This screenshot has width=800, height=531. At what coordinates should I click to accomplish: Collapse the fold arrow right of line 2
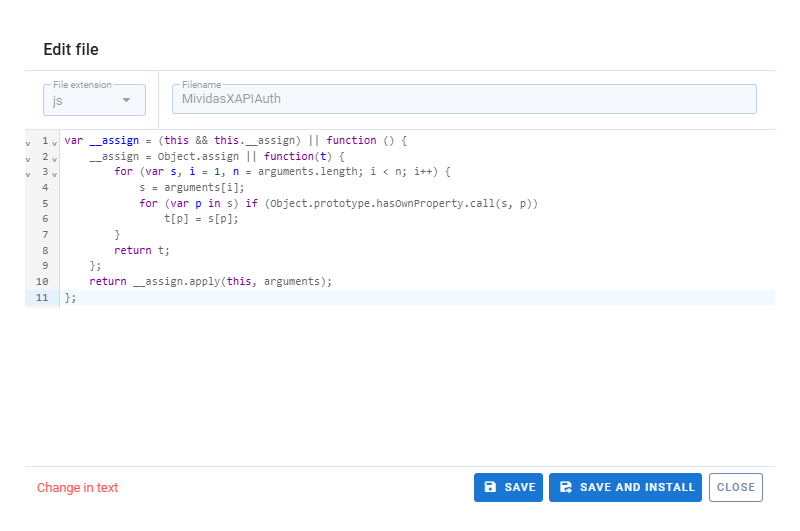(x=54, y=158)
